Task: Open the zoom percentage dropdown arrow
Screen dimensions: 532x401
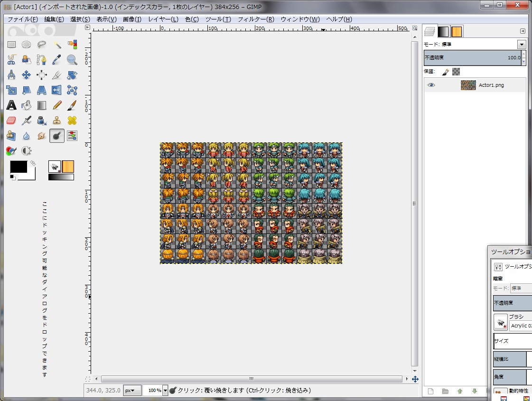Action: 165,391
